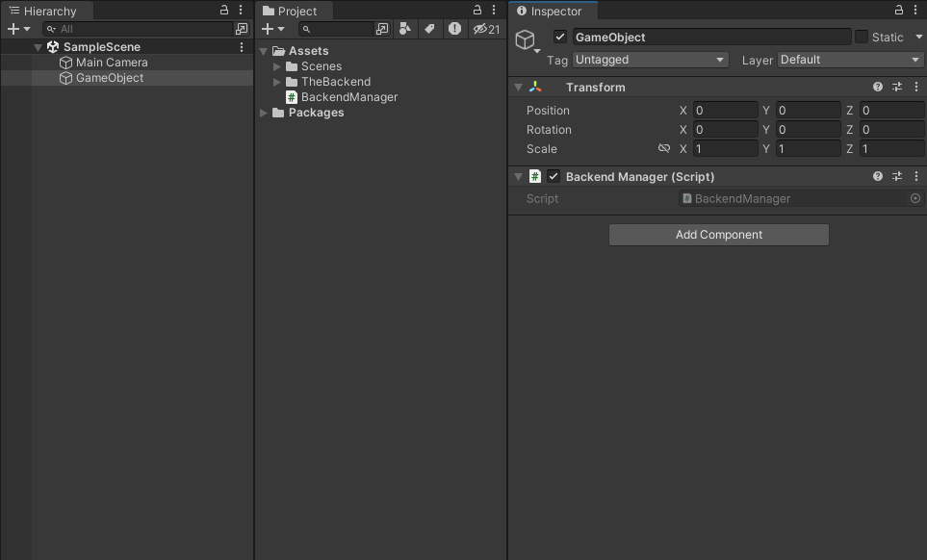Screen dimensions: 927x560
Task: Open Project create plus dropdown
Action: (272, 29)
